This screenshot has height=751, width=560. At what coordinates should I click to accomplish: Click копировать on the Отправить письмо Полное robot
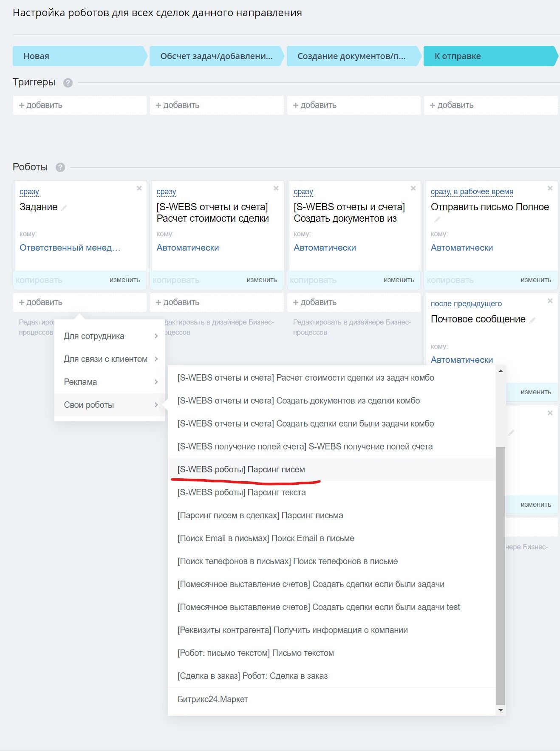coord(450,280)
